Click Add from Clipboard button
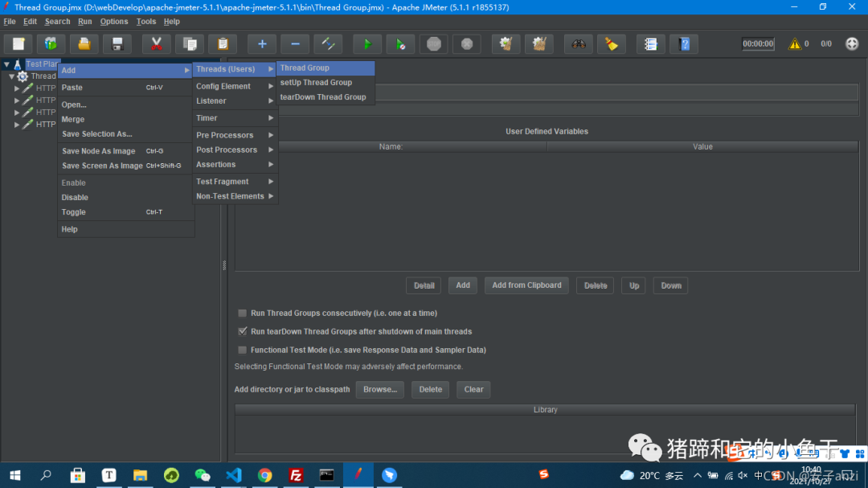 (x=526, y=285)
